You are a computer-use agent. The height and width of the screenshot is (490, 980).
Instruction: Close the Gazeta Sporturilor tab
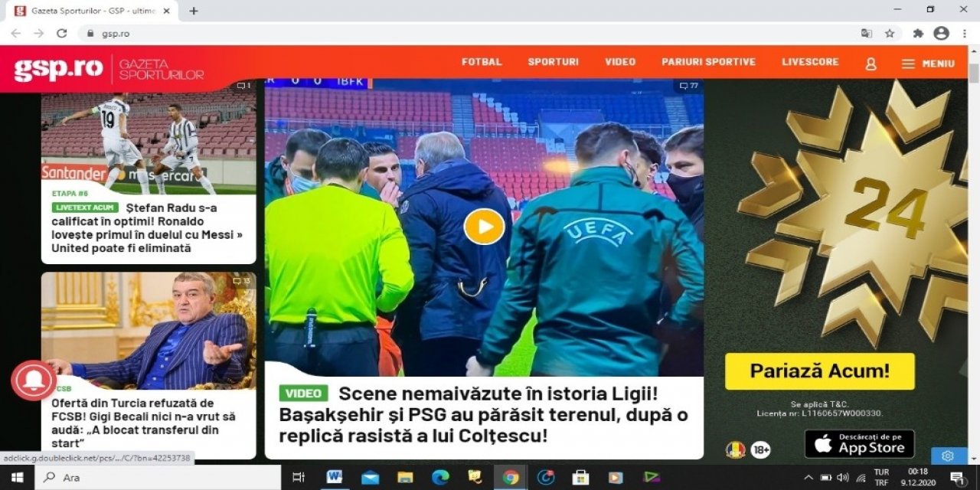pos(167,11)
